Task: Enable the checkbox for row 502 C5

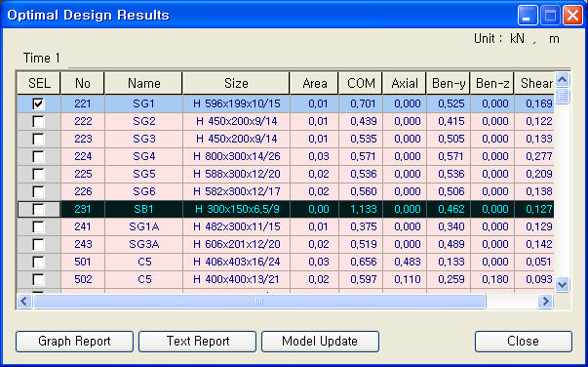Action: (38, 279)
